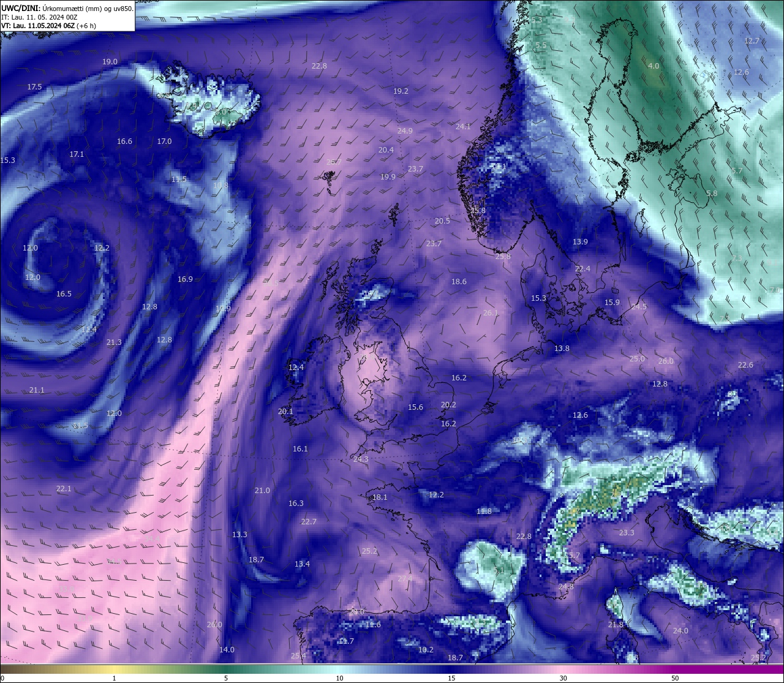This screenshot has width=784, height=683.
Task: Click the 17.1 value label
Action: (x=77, y=154)
